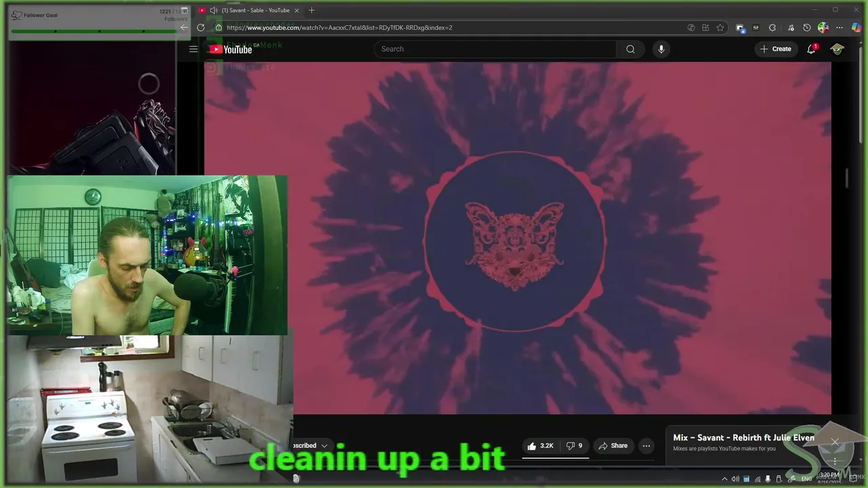Expand the Subscribed dropdown chevron
Screen dimensions: 868x488
tap(324, 446)
